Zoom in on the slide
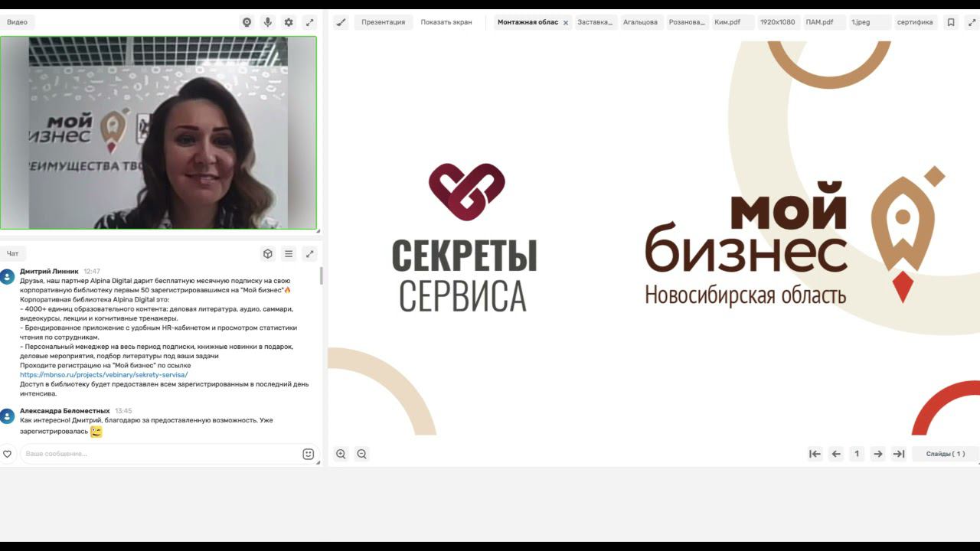The image size is (980, 551). (x=341, y=454)
